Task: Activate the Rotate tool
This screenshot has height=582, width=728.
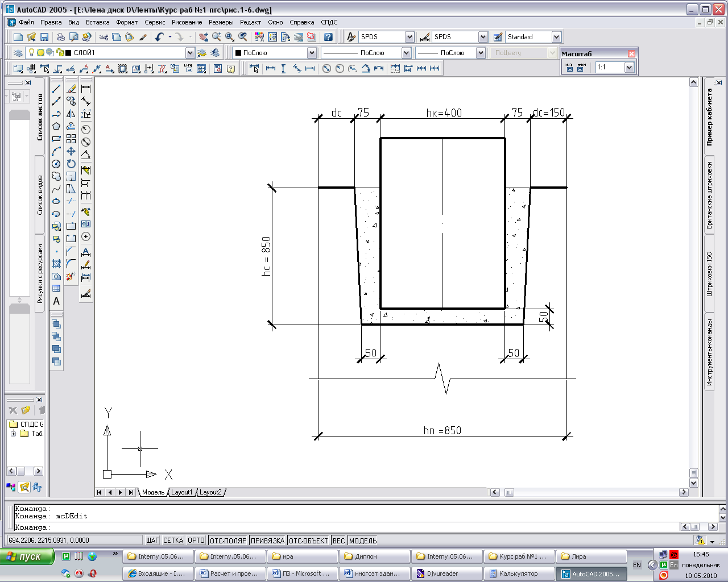Action: pyautogui.click(x=71, y=164)
